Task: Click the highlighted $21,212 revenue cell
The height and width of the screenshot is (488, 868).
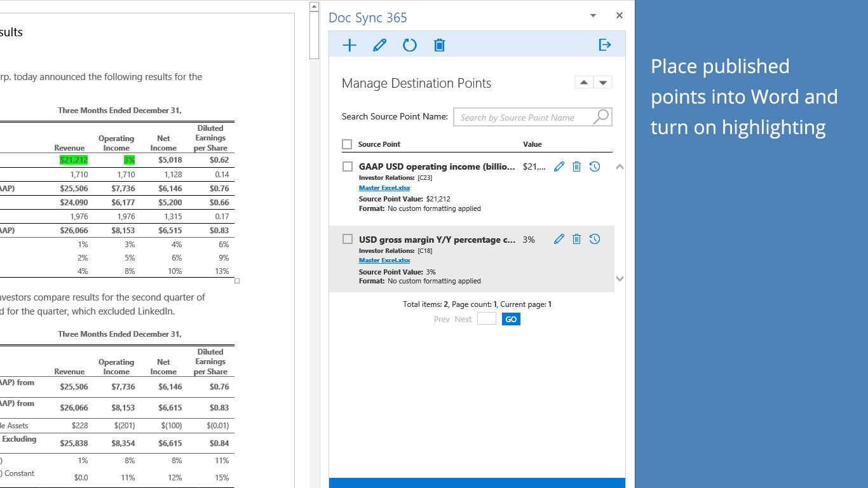Action: 74,160
